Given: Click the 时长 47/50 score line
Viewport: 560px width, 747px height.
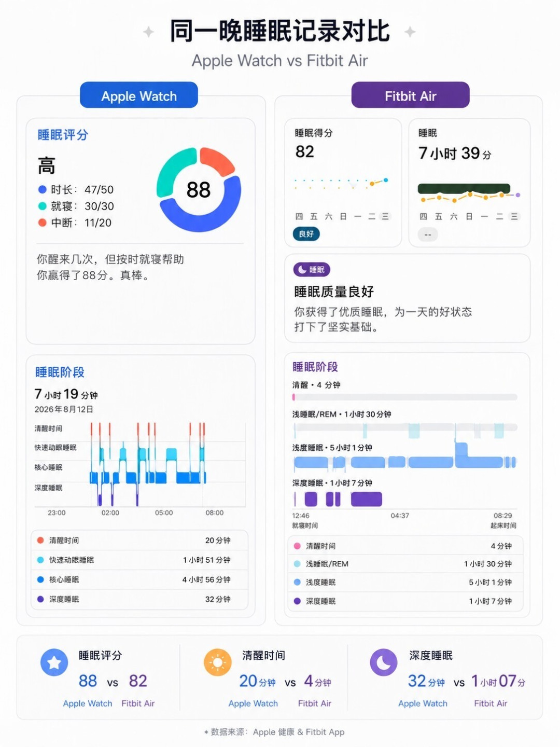Looking at the screenshot, I should tap(76, 190).
